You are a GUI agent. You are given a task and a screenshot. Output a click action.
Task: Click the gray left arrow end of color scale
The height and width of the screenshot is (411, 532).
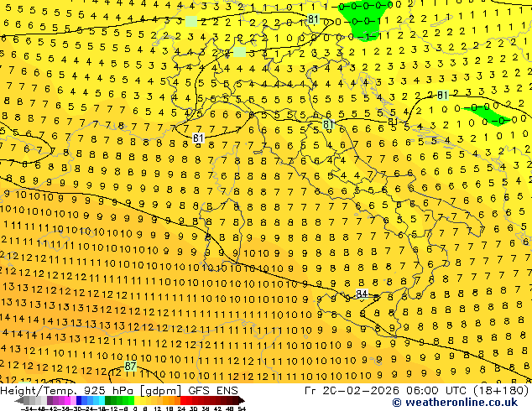(x=19, y=401)
